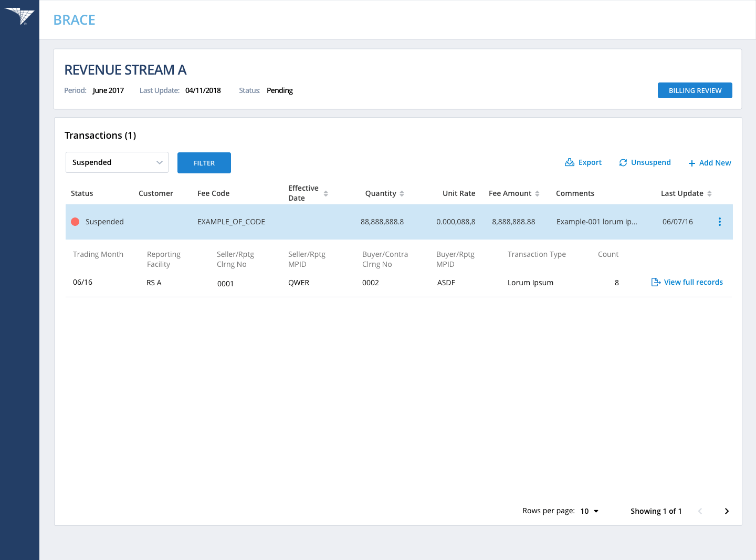
Task: Click the REVENUE STREAM A heading
Action: tap(125, 70)
